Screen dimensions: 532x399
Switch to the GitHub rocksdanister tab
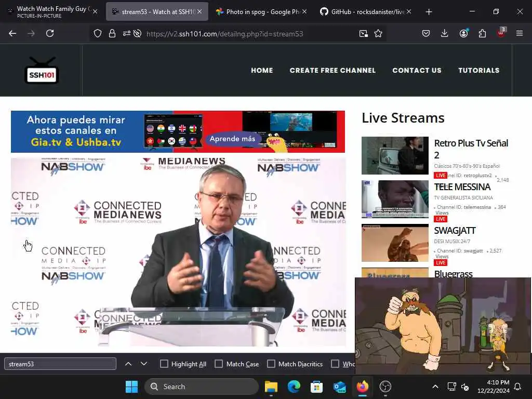coord(366,11)
